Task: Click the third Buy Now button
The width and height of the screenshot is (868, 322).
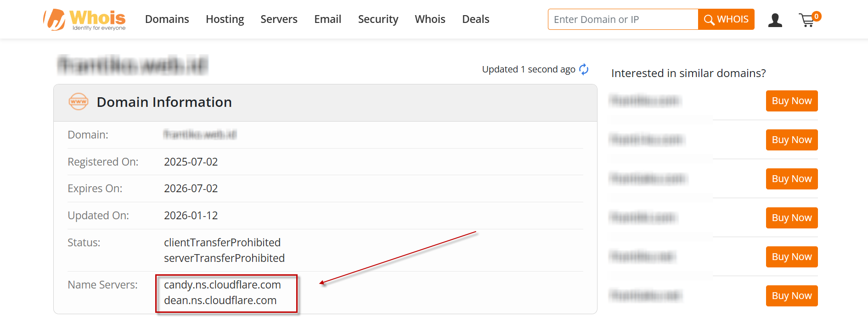Action: 791,179
